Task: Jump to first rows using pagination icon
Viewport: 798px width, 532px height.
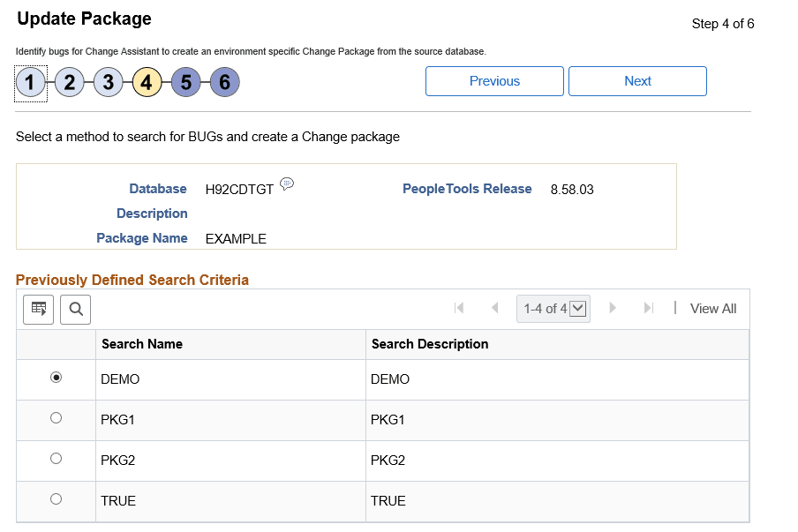Action: click(x=459, y=308)
